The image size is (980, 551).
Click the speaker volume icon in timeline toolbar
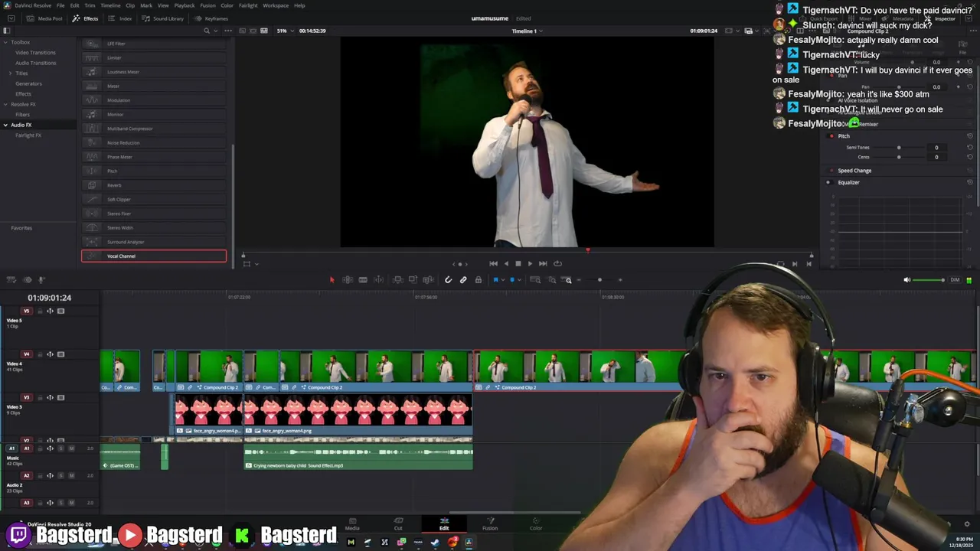tap(907, 280)
